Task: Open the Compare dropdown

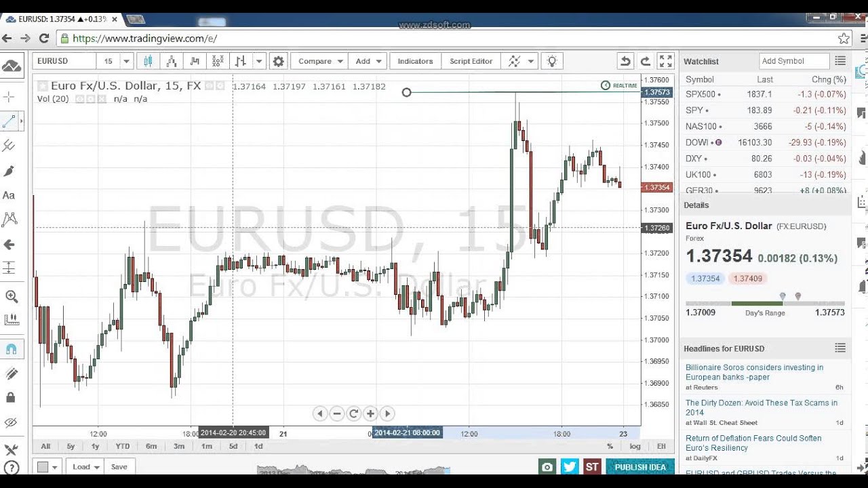Action: (321, 61)
